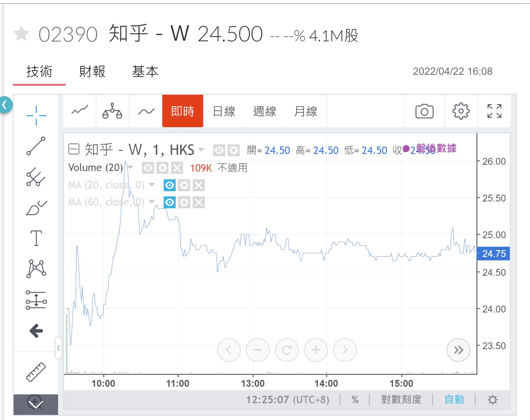Click the camera snapshot icon
The width and height of the screenshot is (530, 420).
pos(424,111)
